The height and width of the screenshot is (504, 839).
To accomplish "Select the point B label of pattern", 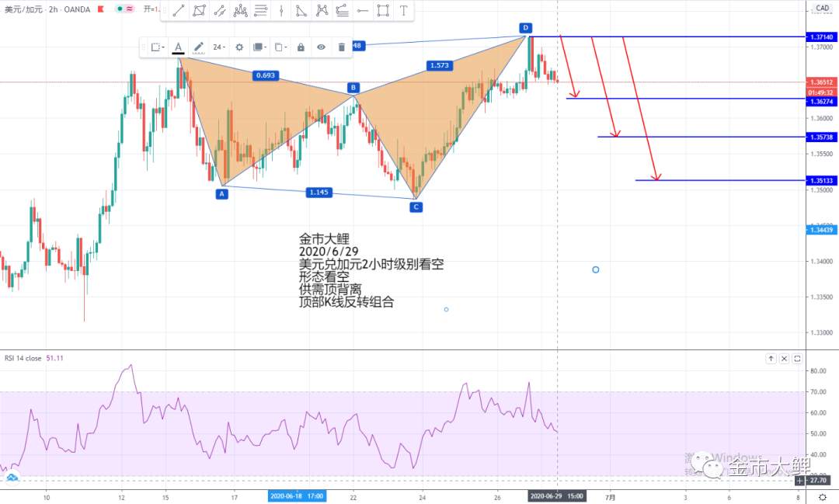I will (353, 87).
